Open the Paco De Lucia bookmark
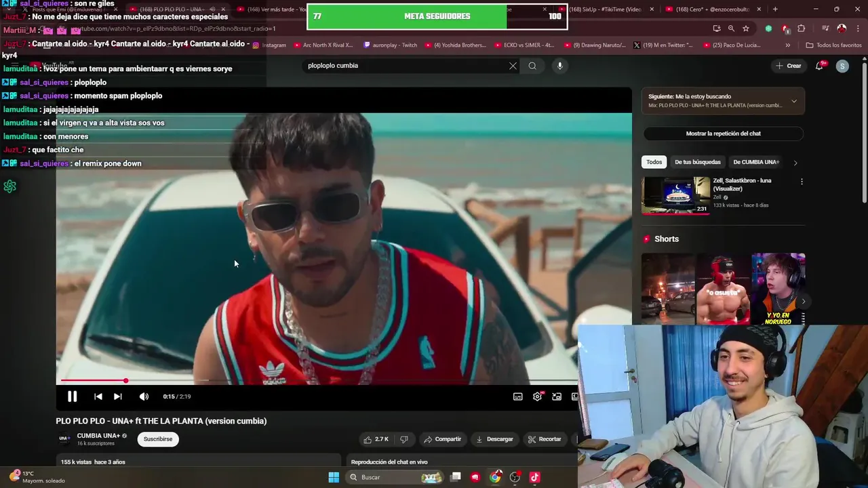The height and width of the screenshot is (488, 868). point(731,45)
